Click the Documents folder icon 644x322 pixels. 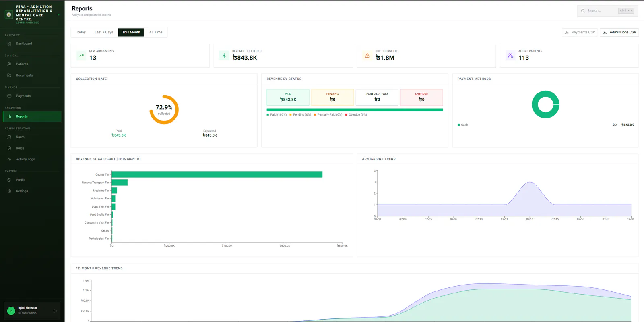click(9, 75)
